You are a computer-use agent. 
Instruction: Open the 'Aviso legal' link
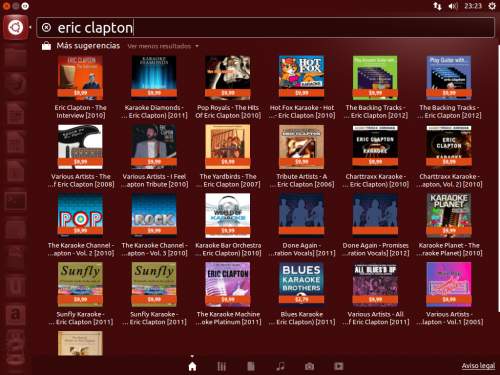coord(478,366)
